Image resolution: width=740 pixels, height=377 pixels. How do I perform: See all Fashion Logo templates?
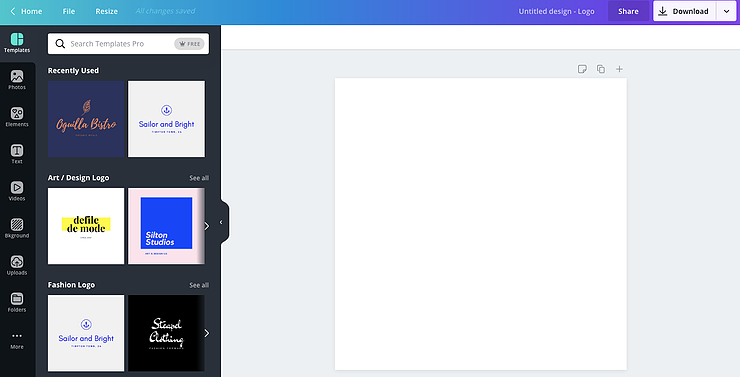coord(199,285)
